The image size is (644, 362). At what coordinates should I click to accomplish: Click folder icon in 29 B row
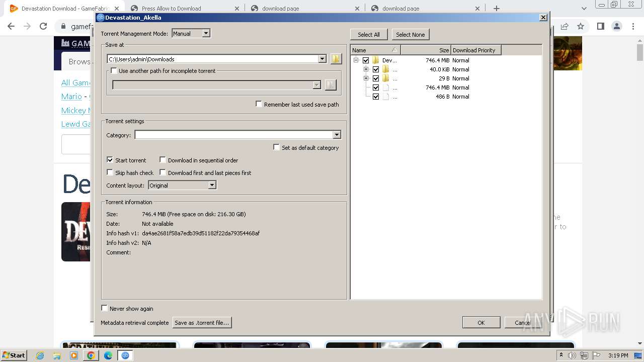tap(385, 78)
